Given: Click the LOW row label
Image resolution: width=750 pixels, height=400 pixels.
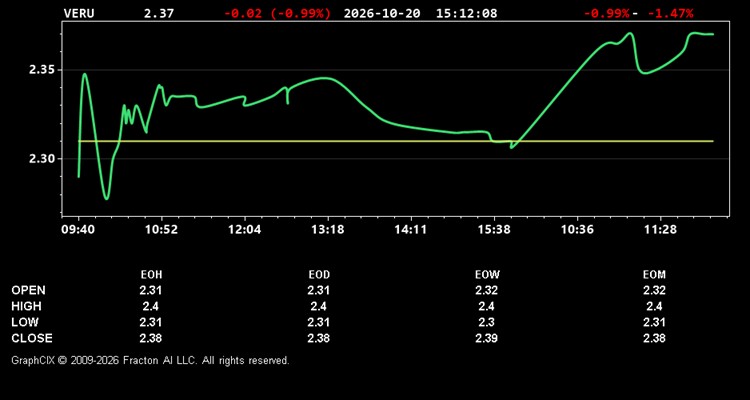Looking at the screenshot, I should [x=25, y=322].
